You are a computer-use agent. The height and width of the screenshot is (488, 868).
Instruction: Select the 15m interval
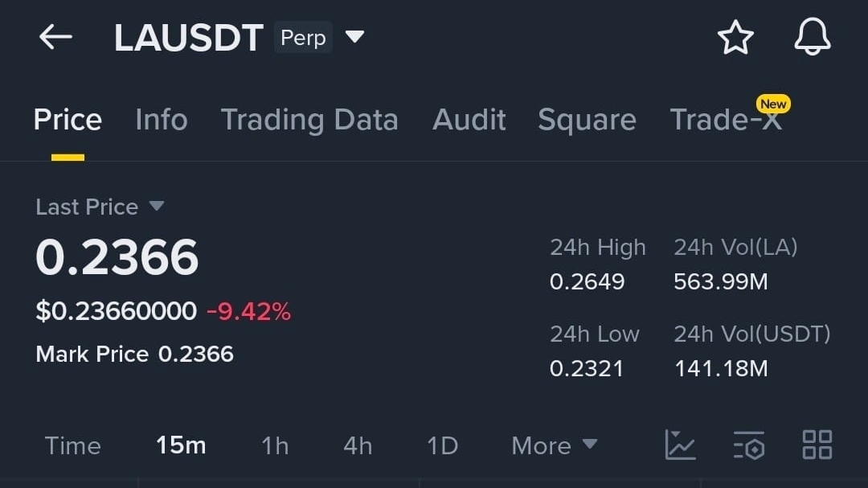point(181,445)
